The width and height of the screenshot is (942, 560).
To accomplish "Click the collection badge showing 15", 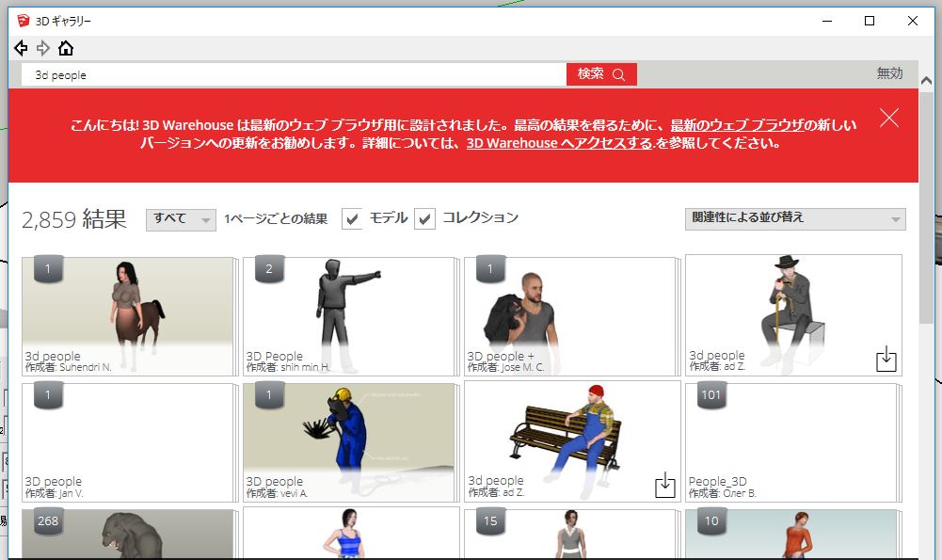I will [x=490, y=521].
